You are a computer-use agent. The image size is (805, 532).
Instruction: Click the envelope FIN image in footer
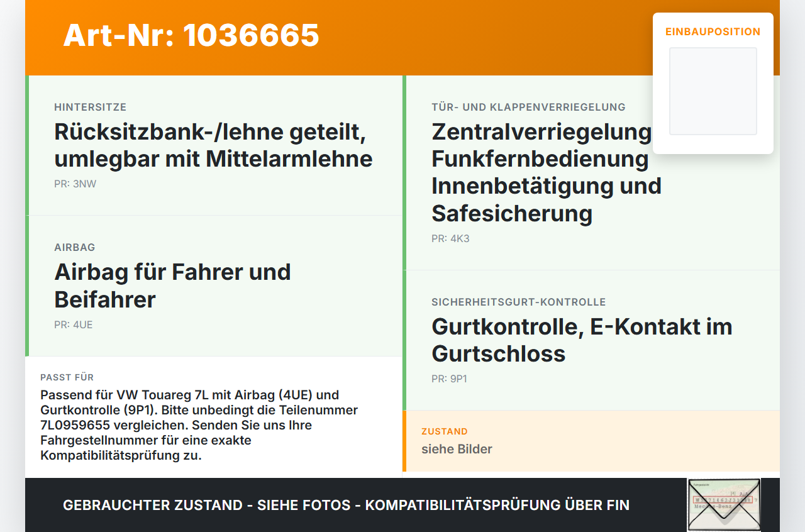(724, 505)
